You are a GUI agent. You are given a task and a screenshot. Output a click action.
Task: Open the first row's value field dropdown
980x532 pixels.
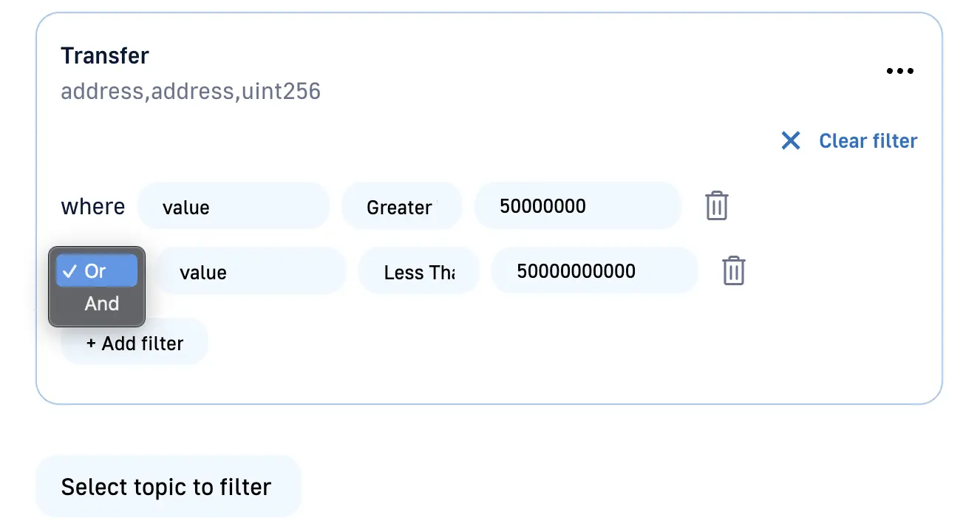tap(233, 206)
